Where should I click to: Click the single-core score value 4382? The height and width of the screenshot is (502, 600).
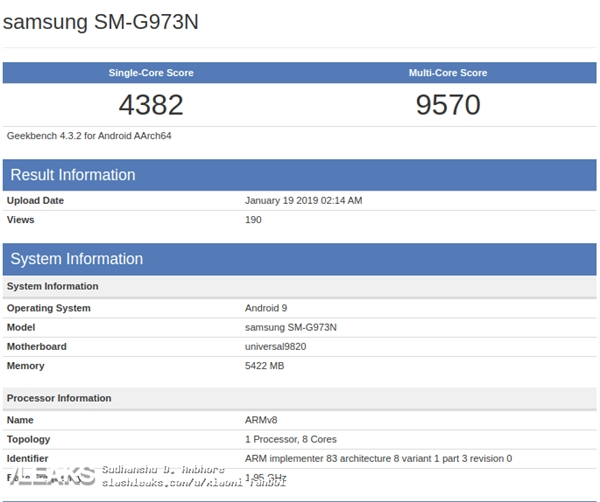click(151, 105)
